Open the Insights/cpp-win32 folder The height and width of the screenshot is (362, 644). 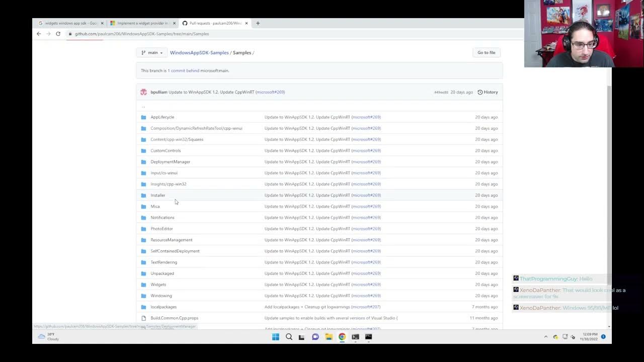click(x=169, y=184)
